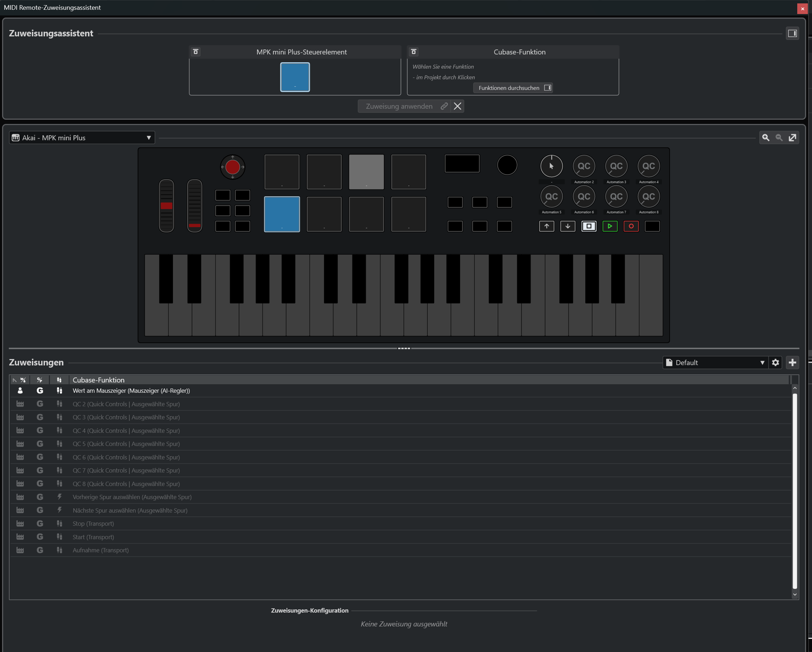The width and height of the screenshot is (812, 652).
Task: Click the green play transport button
Action: 610,226
